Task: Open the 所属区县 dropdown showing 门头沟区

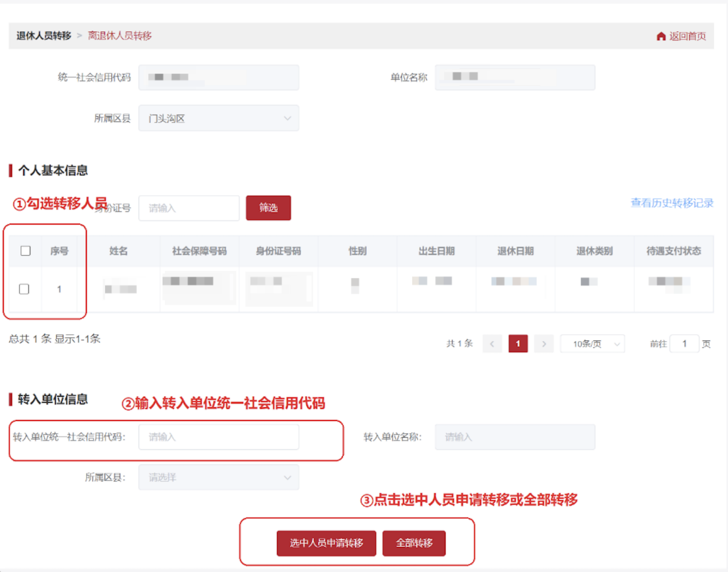Action: point(218,118)
